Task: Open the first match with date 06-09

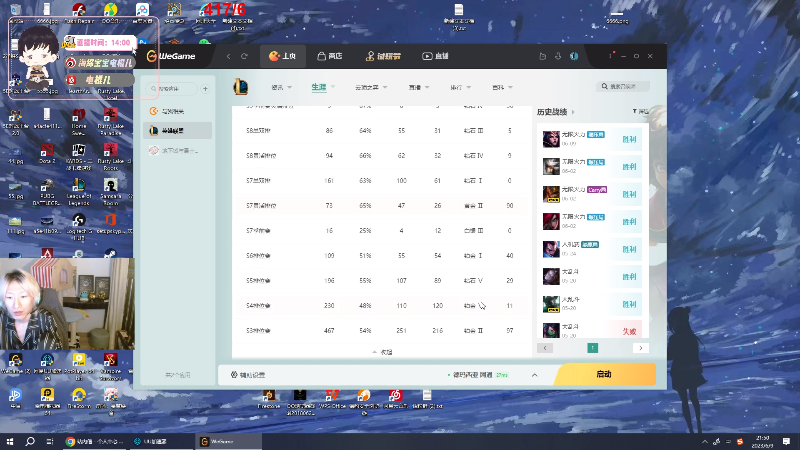Action: click(592, 139)
